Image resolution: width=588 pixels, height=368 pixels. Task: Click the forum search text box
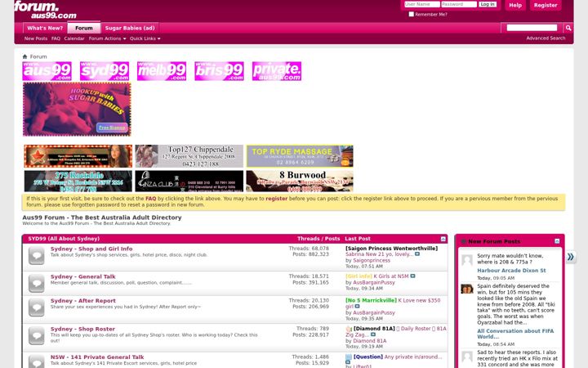click(x=532, y=28)
